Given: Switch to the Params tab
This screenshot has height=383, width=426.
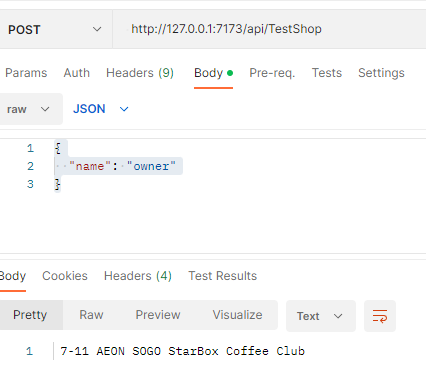Looking at the screenshot, I should [26, 73].
